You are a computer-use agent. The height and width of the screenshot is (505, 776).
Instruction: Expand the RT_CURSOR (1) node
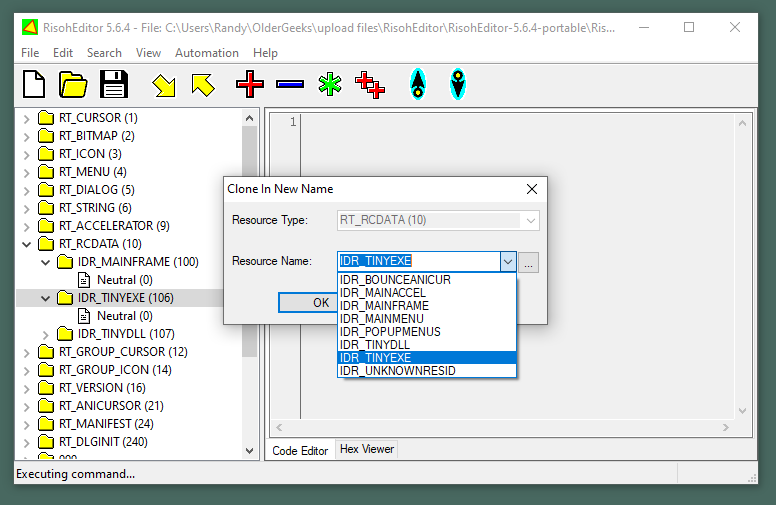(x=27, y=118)
